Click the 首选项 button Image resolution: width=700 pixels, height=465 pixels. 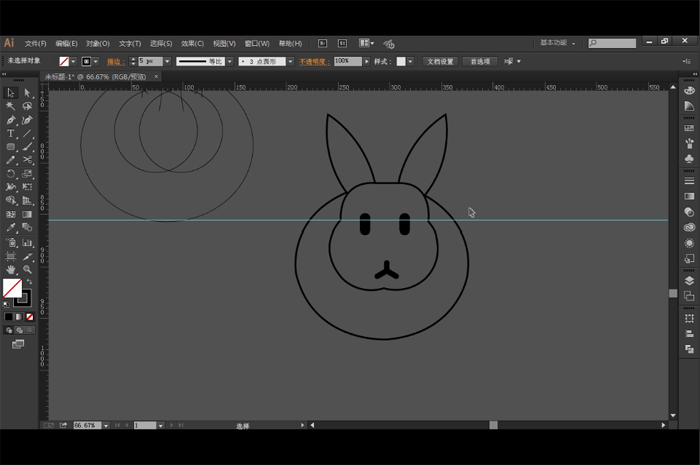(x=481, y=61)
